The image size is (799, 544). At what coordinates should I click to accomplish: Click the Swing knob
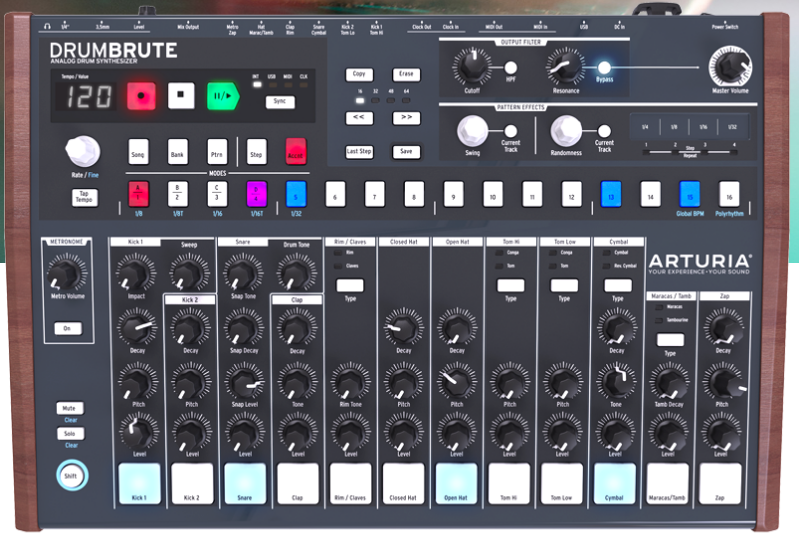(x=472, y=131)
